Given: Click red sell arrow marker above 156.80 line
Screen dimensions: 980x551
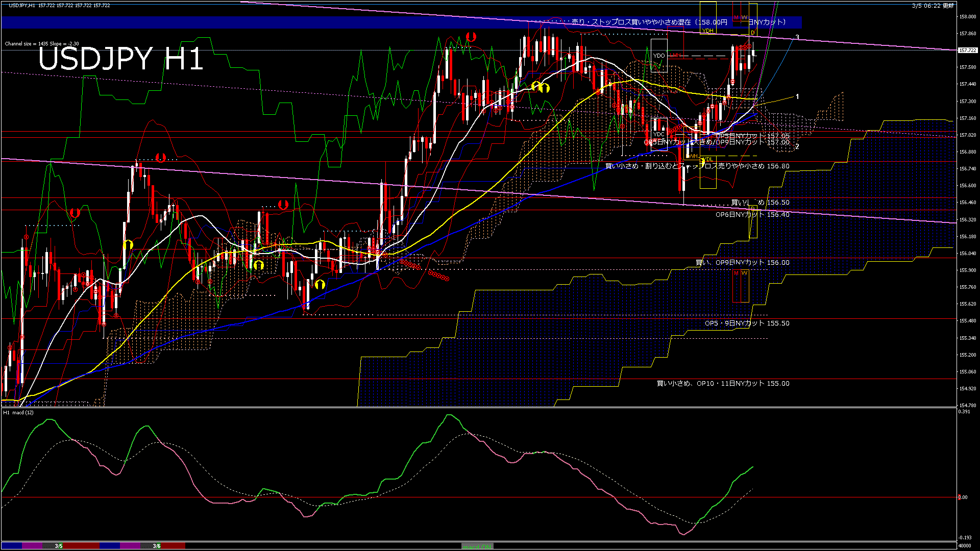Looking at the screenshot, I should pos(161,158).
